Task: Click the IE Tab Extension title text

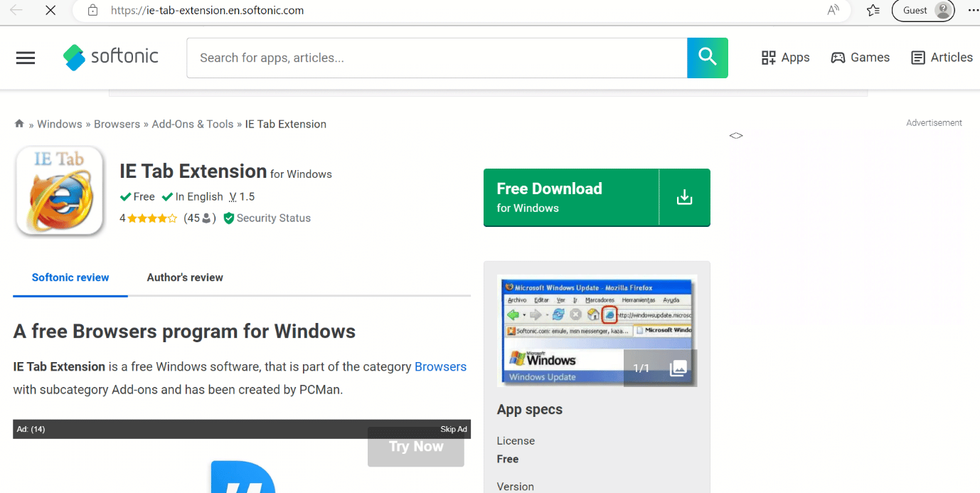Action: pyautogui.click(x=193, y=171)
